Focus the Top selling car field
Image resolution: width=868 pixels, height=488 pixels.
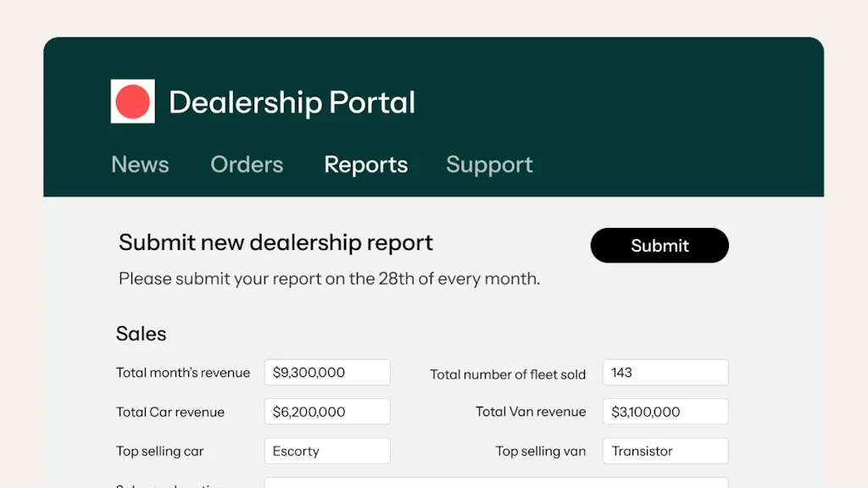[327, 451]
